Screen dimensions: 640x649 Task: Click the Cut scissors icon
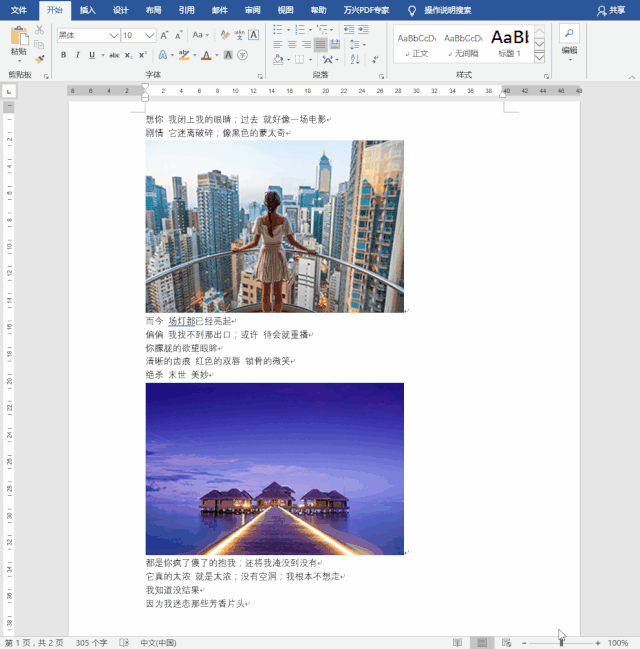click(39, 30)
